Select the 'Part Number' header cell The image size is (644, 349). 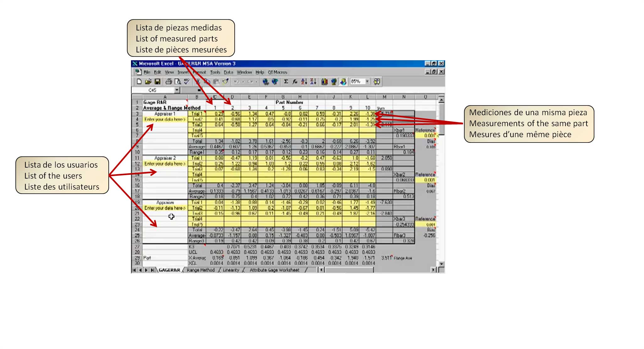[x=289, y=102]
